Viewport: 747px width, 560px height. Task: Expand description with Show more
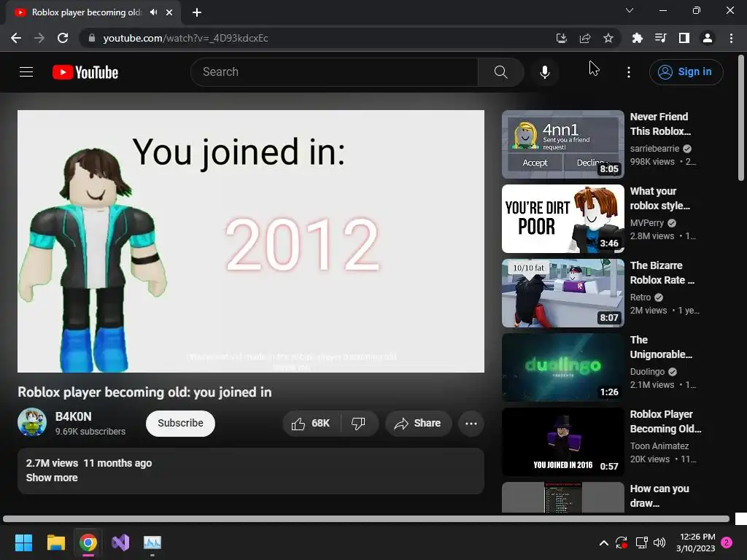52,478
